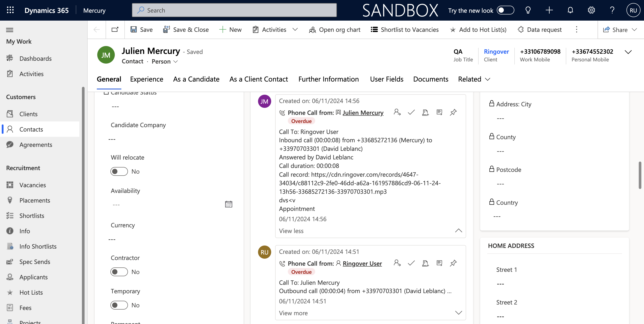Expand the header fields chevron
This screenshot has height=324, width=644.
[x=628, y=52]
